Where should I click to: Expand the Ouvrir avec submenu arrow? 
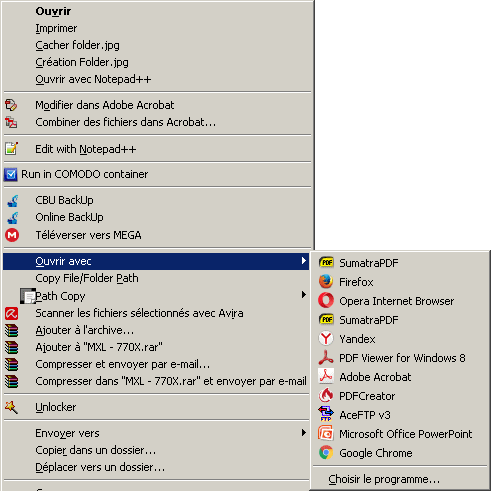304,261
